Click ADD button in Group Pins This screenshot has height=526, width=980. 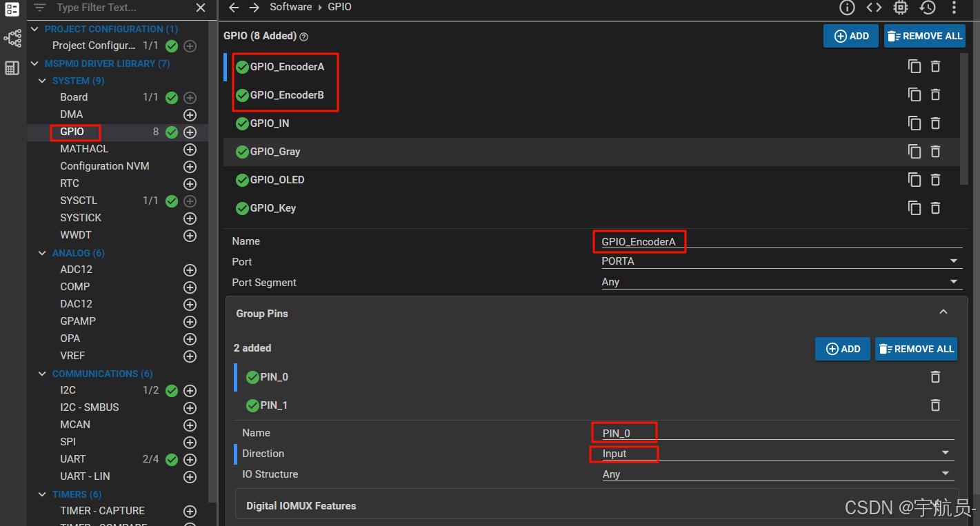click(843, 349)
